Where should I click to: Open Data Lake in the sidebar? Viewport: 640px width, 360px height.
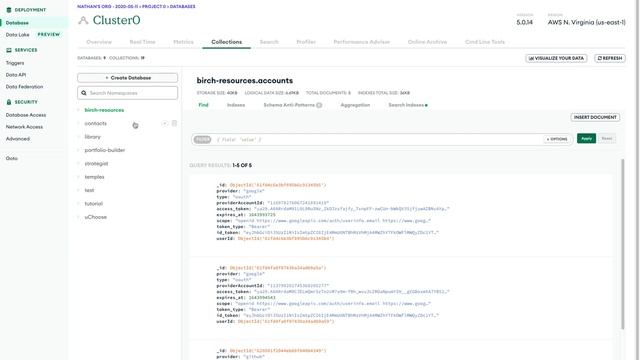pos(18,35)
